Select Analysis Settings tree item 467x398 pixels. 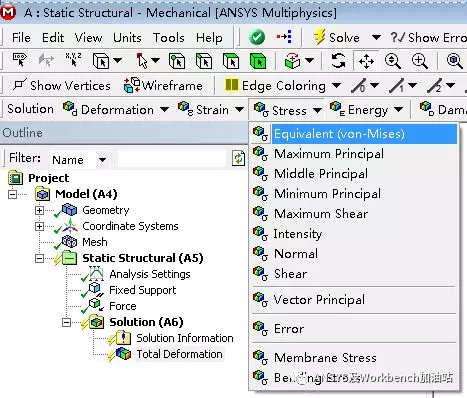(150, 274)
